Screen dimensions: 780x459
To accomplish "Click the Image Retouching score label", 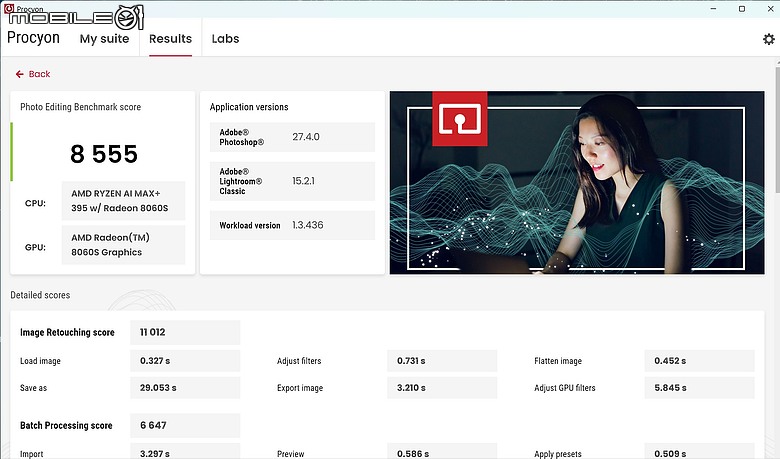I will (x=67, y=332).
